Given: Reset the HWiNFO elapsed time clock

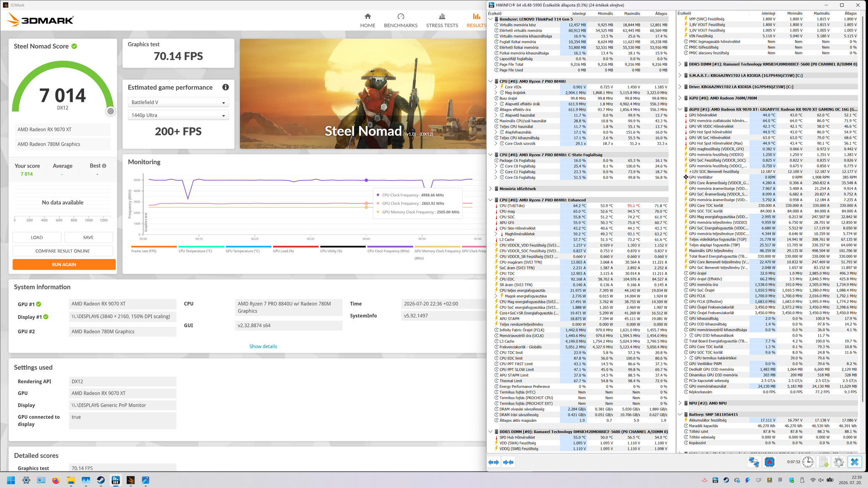Looking at the screenshot, I should [x=808, y=462].
